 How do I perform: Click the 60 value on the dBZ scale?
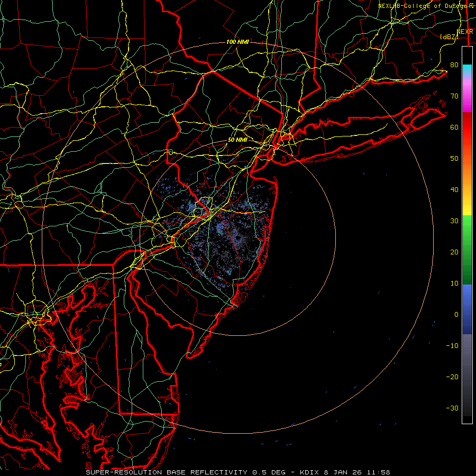point(454,127)
